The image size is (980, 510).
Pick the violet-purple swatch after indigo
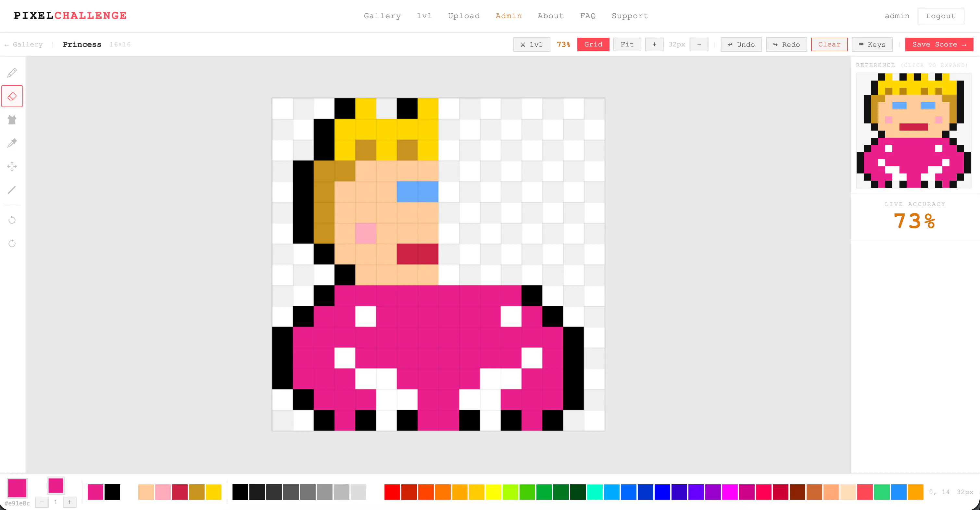tap(696, 492)
